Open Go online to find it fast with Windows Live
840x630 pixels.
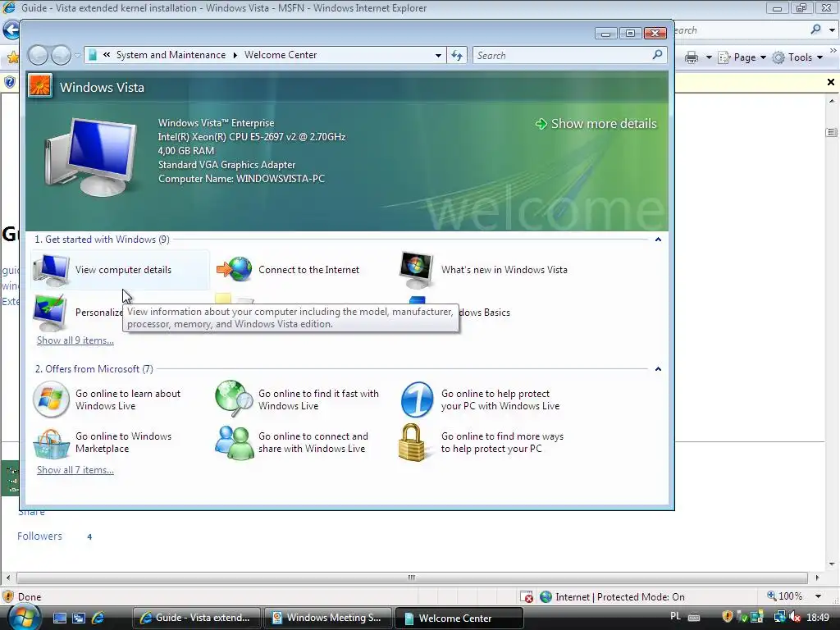point(298,399)
